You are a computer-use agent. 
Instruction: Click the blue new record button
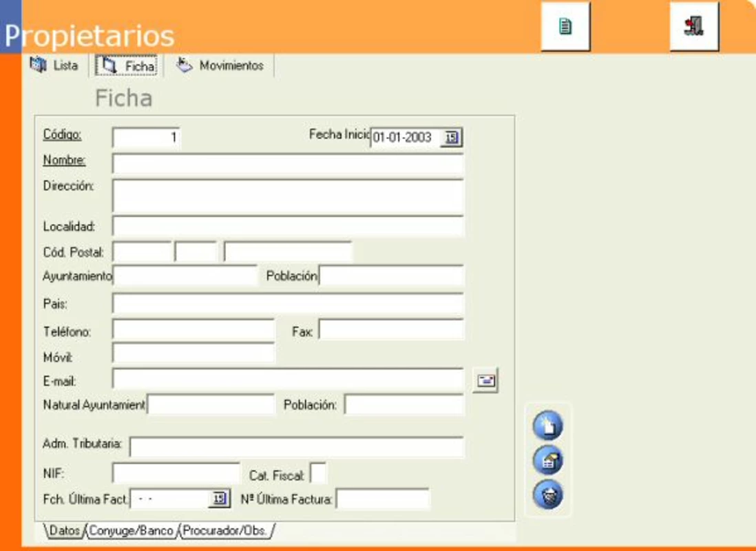pos(547,425)
